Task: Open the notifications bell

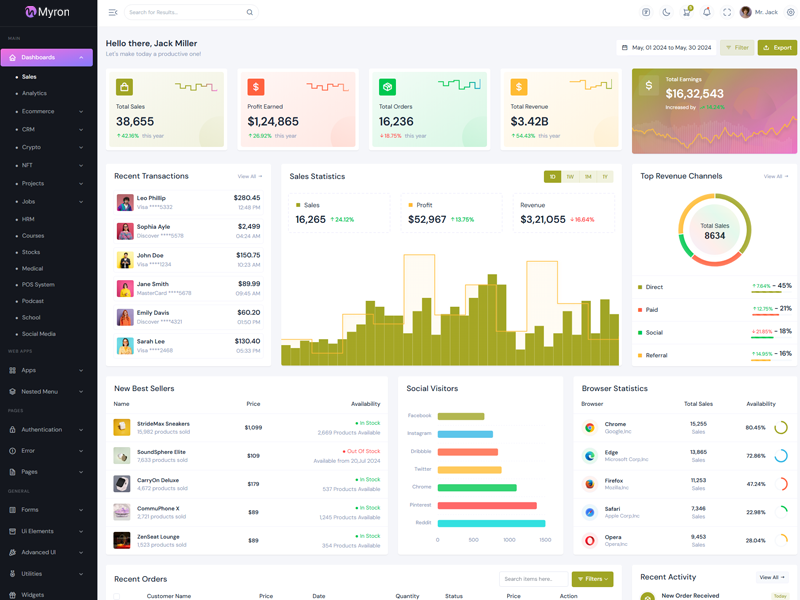Action: [x=707, y=12]
